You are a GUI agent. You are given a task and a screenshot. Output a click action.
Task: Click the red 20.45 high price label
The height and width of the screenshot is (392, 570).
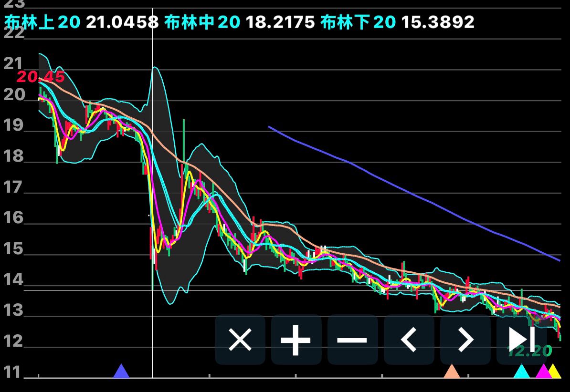[41, 77]
